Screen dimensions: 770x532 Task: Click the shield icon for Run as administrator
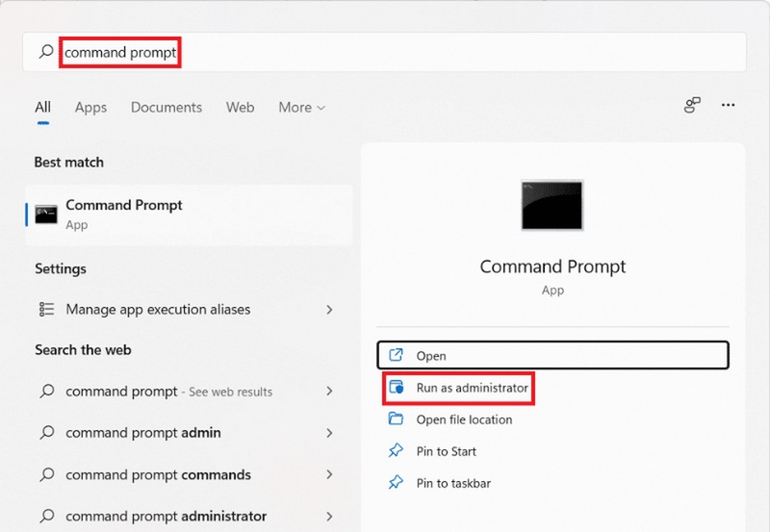point(396,388)
